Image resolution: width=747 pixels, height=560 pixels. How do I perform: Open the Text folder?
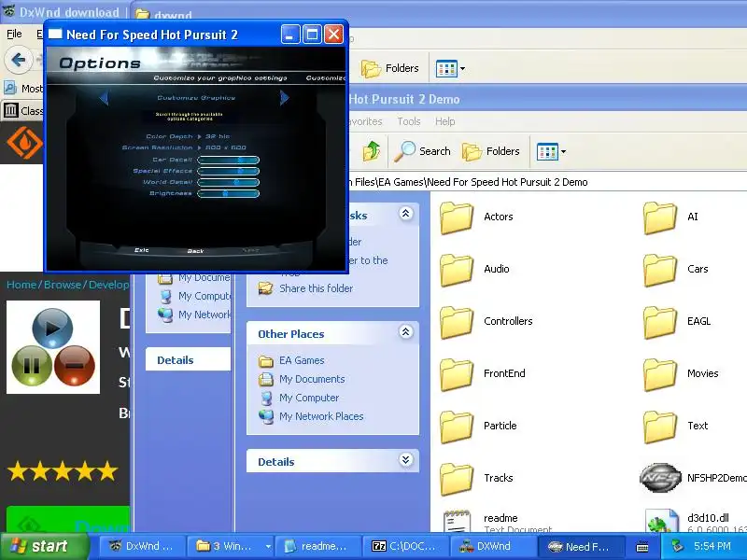click(675, 427)
